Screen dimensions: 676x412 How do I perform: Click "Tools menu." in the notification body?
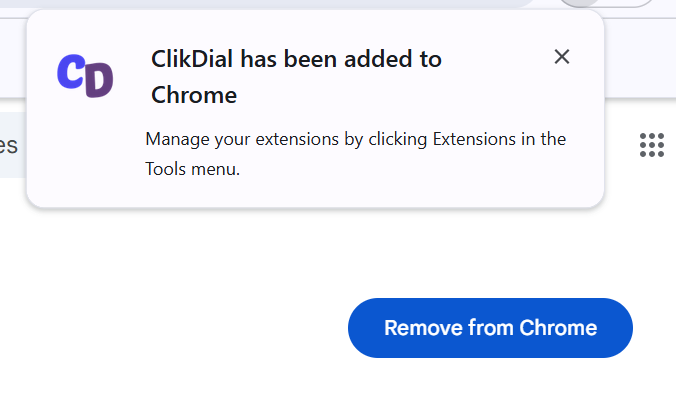tap(192, 169)
